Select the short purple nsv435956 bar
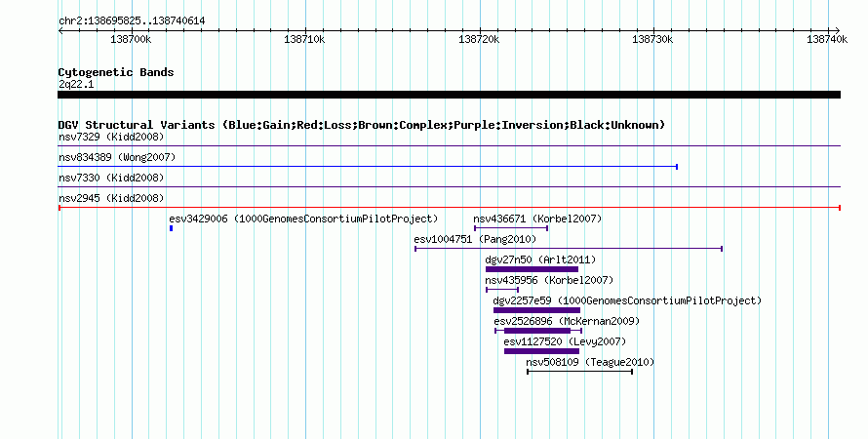Screen dimensions: 868x439 [502, 290]
